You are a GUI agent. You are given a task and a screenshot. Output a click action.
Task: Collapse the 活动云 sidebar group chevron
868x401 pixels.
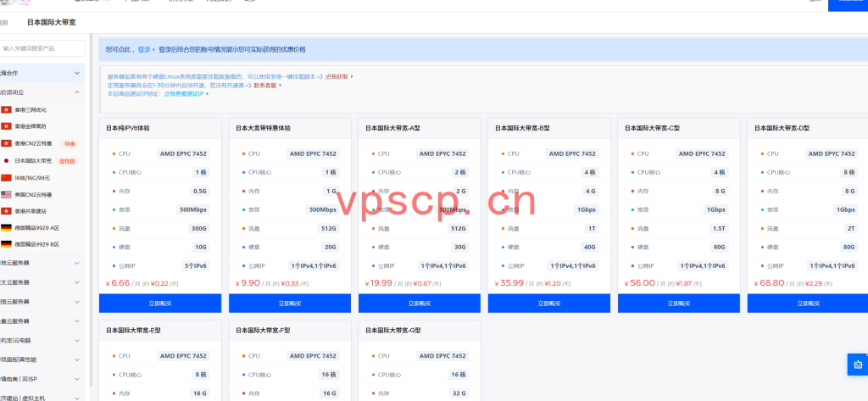coord(77,92)
